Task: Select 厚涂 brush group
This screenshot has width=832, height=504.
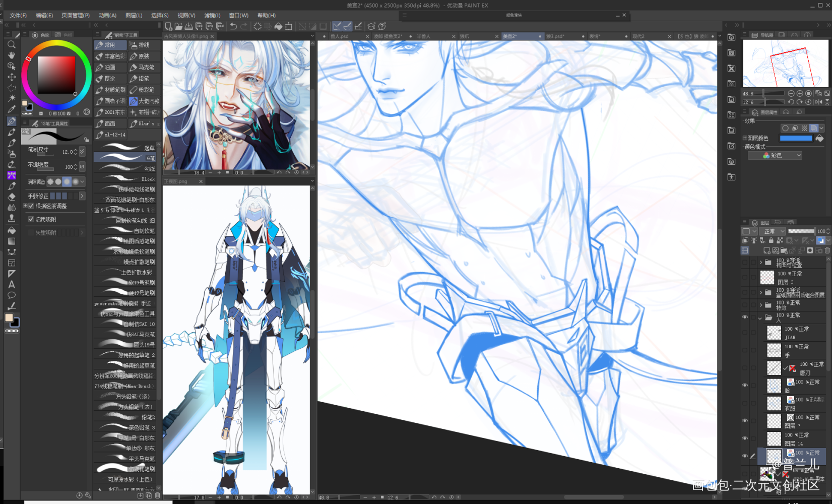Action: point(110,79)
